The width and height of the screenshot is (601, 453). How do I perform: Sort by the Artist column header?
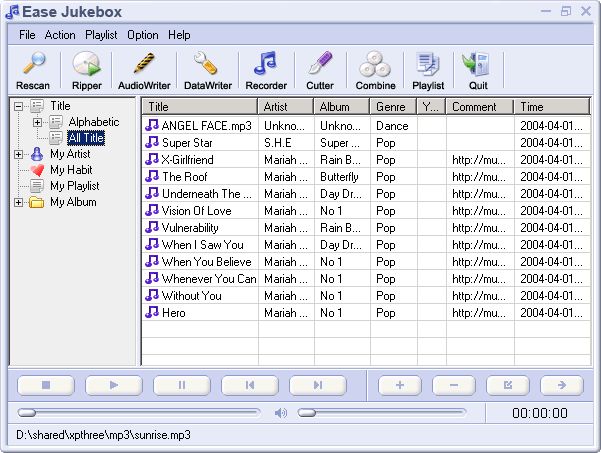286,107
